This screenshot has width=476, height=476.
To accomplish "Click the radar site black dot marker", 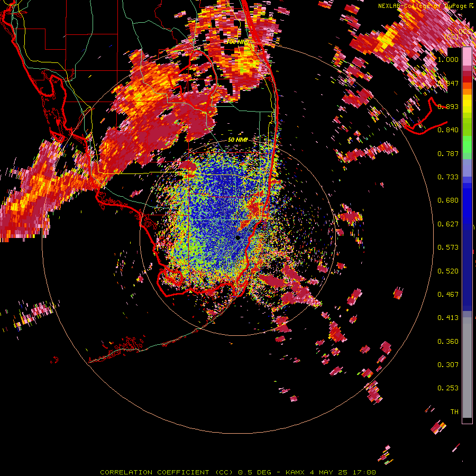I will (x=238, y=238).
